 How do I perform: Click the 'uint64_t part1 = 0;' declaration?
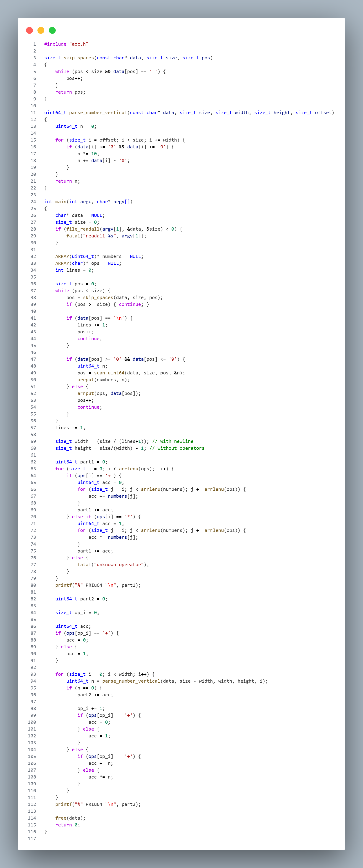tap(82, 462)
